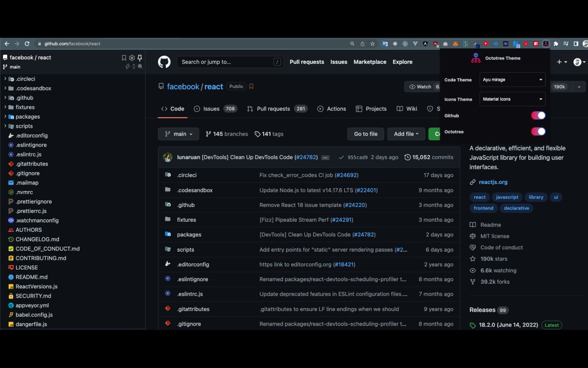The image size is (588, 368).
Task: Click the Octotree Theme logo icon
Action: 476,58
